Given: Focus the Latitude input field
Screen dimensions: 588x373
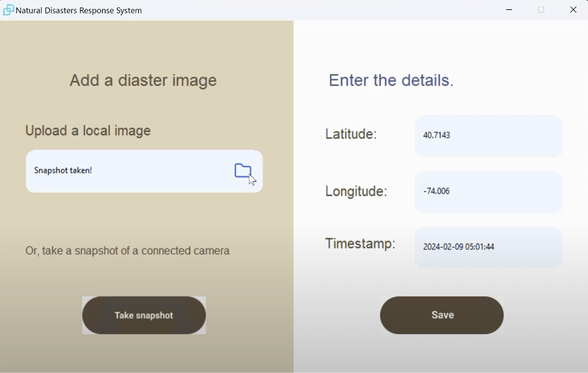Looking at the screenshot, I should pyautogui.click(x=488, y=136).
